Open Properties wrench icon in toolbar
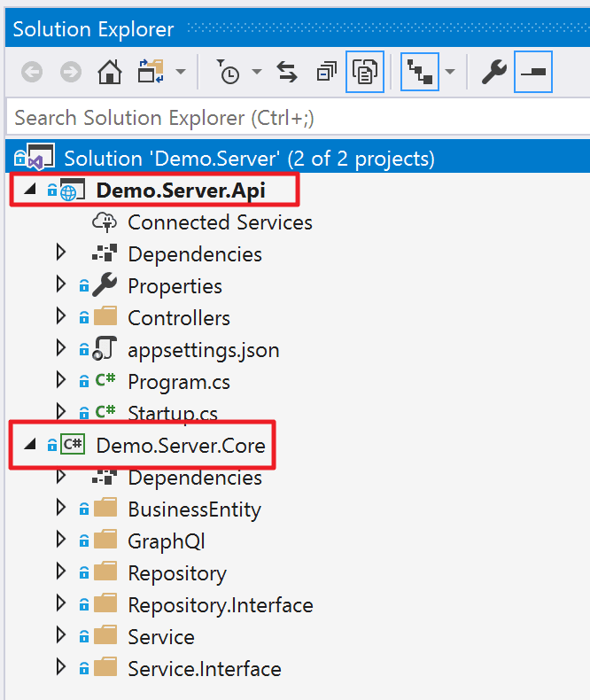This screenshot has height=700, width=590. [493, 72]
